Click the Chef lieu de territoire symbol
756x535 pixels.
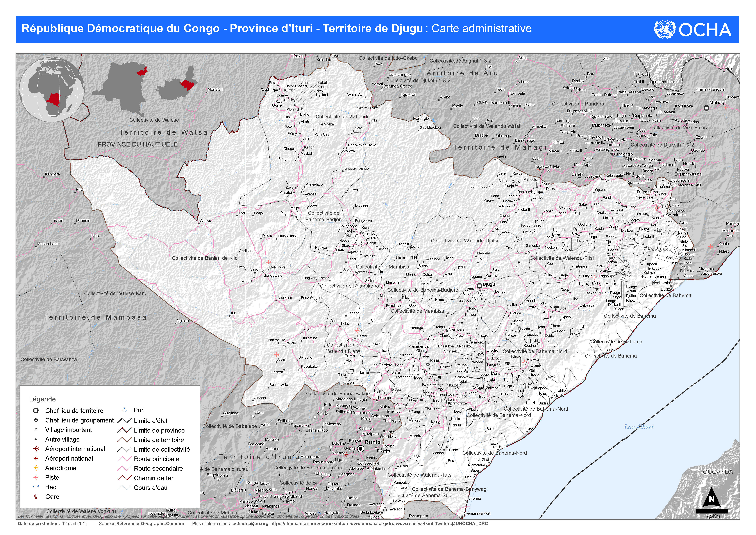(36, 410)
